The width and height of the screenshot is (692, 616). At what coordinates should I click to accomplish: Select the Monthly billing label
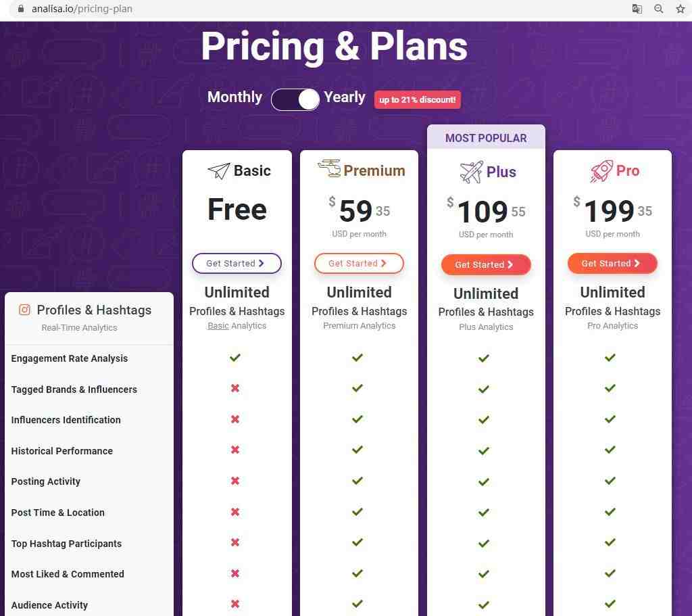coord(234,97)
